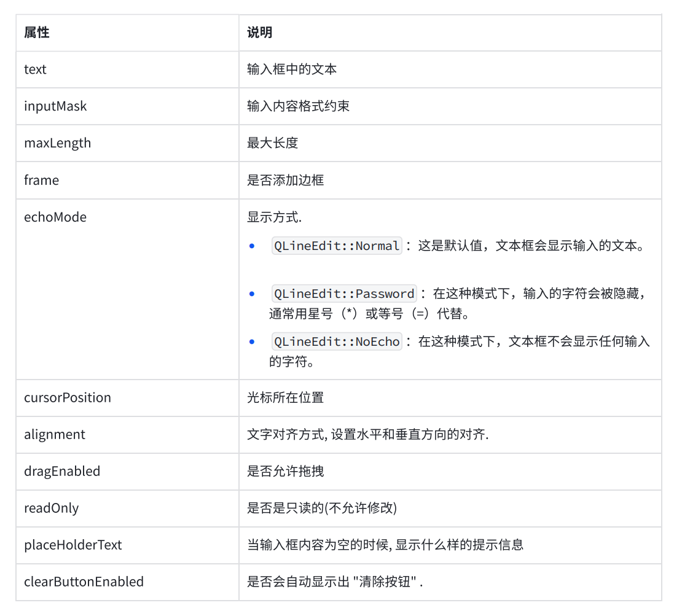This screenshot has height=616, width=682.
Task: Click description '最大长度'
Action: point(273,143)
